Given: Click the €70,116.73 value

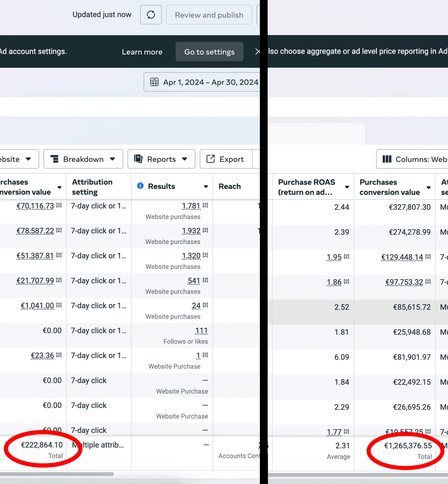Looking at the screenshot, I should pyautogui.click(x=35, y=206).
